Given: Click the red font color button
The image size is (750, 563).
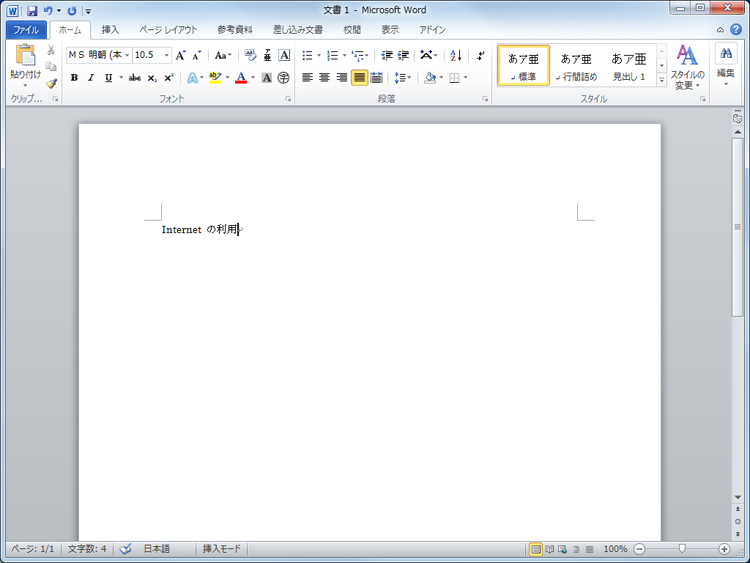Looking at the screenshot, I should click(241, 77).
